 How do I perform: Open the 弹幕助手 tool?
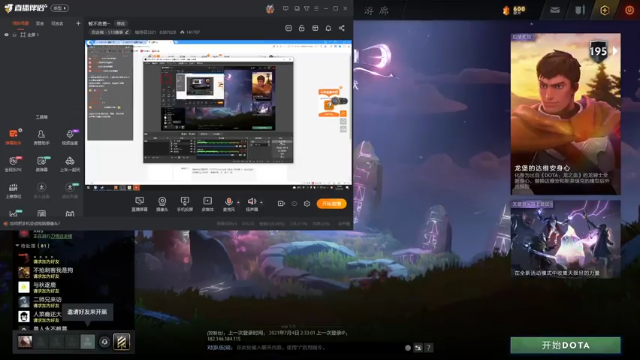point(13,137)
